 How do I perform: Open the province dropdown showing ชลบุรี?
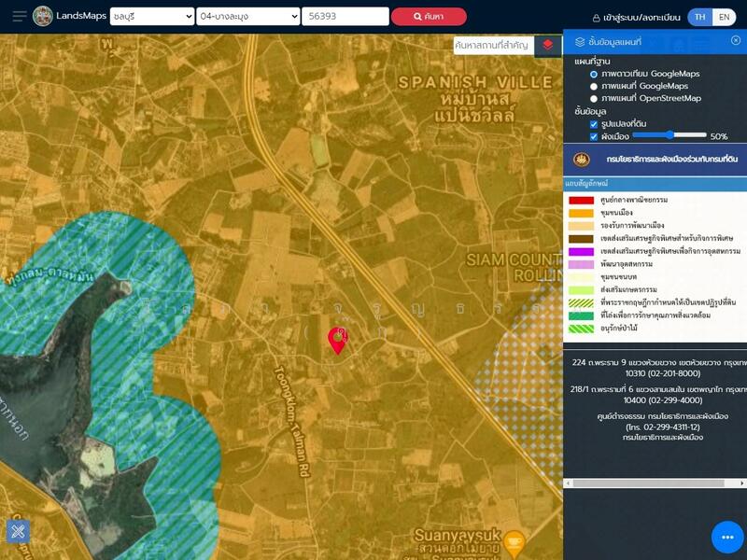pos(151,16)
